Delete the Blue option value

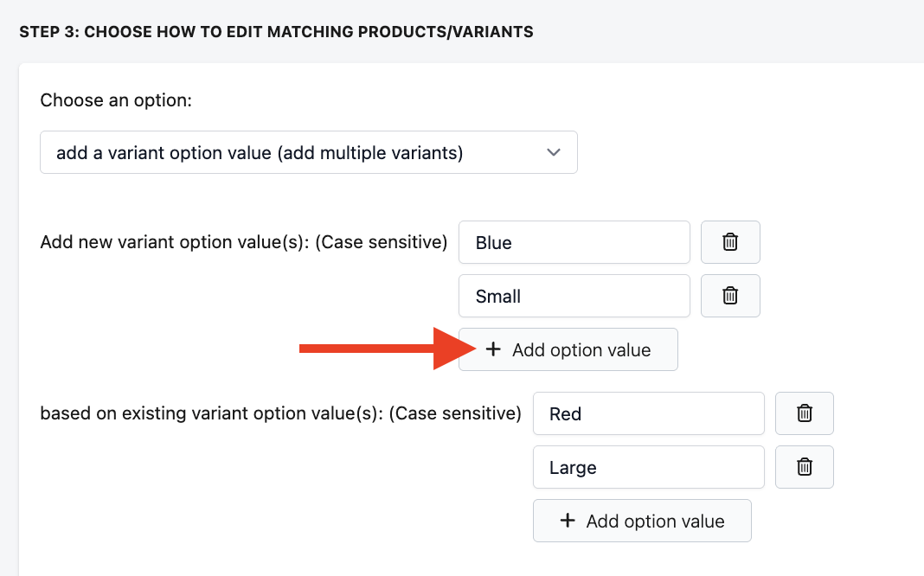pos(730,242)
